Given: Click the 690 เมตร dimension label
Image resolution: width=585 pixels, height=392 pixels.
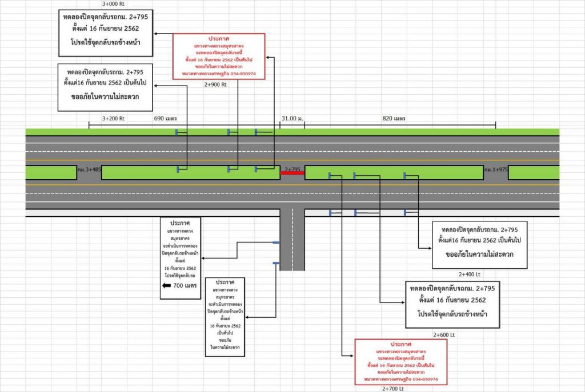Looking at the screenshot, I should coord(166,119).
